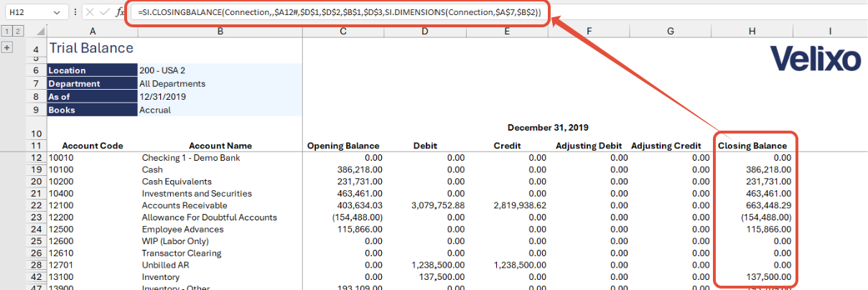868x290 pixels.
Task: Click the Cancel X in formula bar
Action: pyautogui.click(x=88, y=13)
